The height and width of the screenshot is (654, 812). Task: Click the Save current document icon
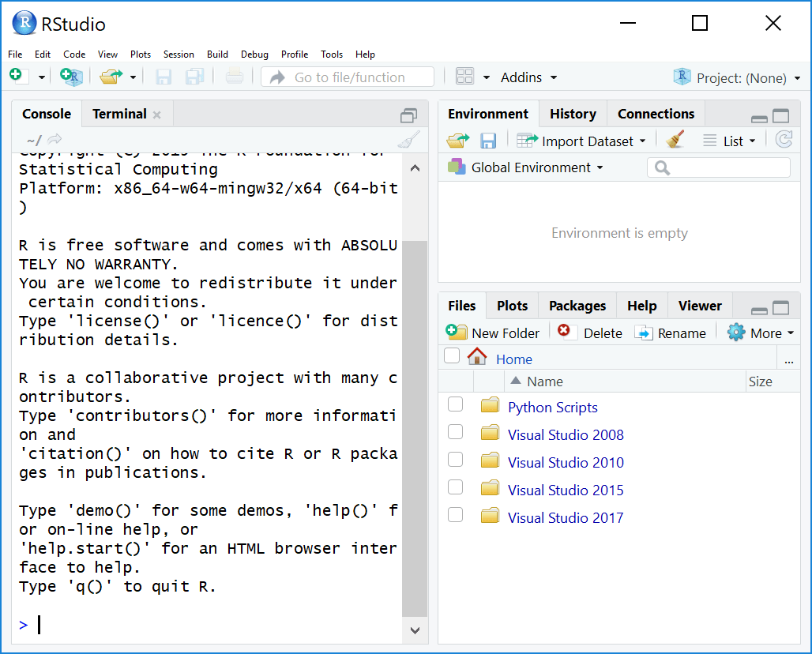click(x=164, y=77)
